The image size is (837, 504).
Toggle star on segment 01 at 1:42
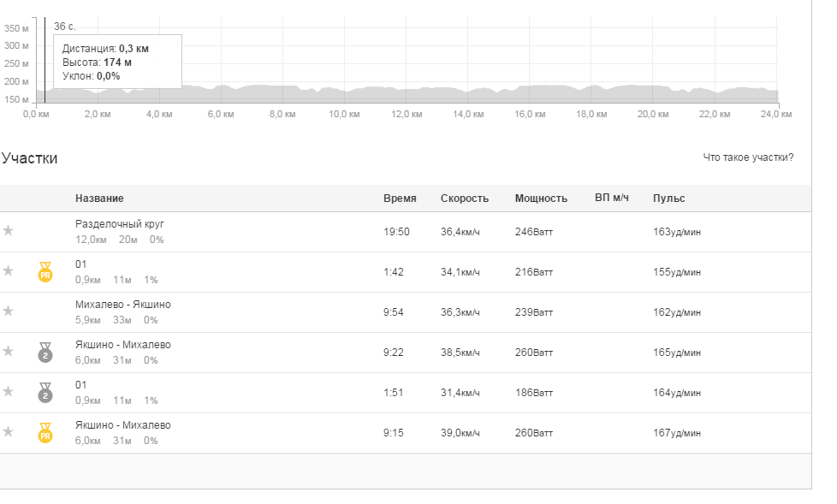[x=8, y=270]
